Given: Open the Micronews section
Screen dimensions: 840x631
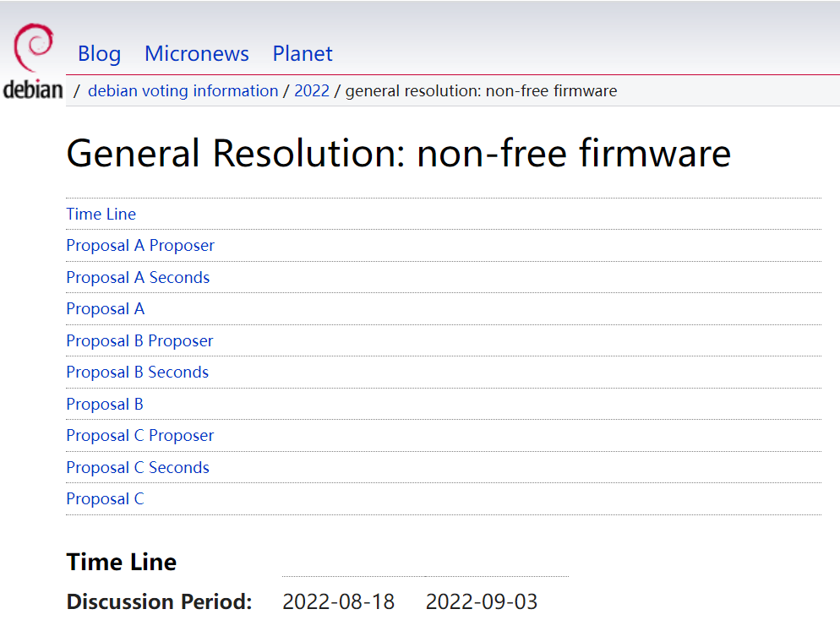Looking at the screenshot, I should point(196,53).
